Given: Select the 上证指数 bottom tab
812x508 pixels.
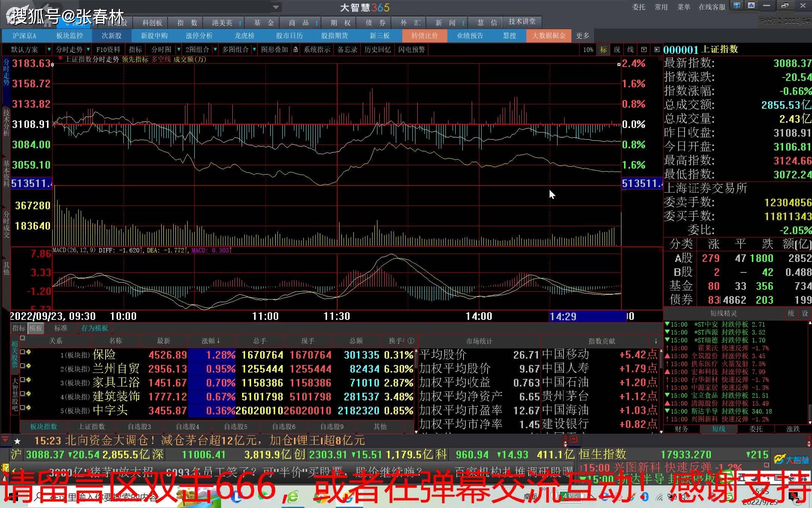Looking at the screenshot, I should coord(91,427).
